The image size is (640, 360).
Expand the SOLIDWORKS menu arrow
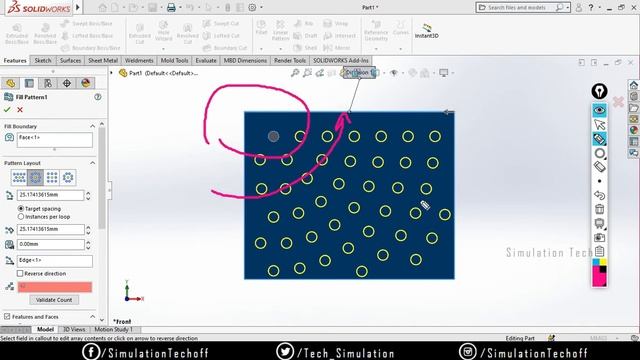[x=78, y=7]
